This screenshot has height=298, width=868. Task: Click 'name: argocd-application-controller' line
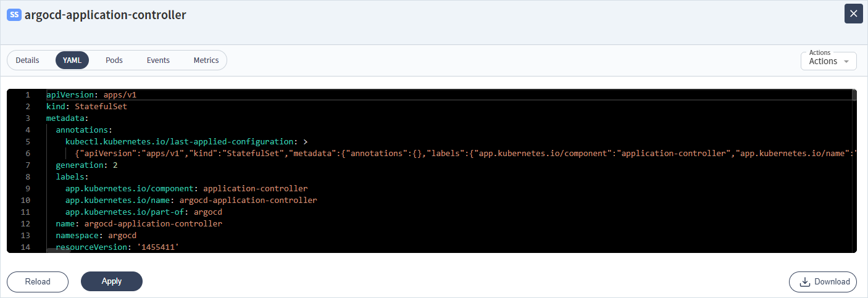[x=139, y=224]
